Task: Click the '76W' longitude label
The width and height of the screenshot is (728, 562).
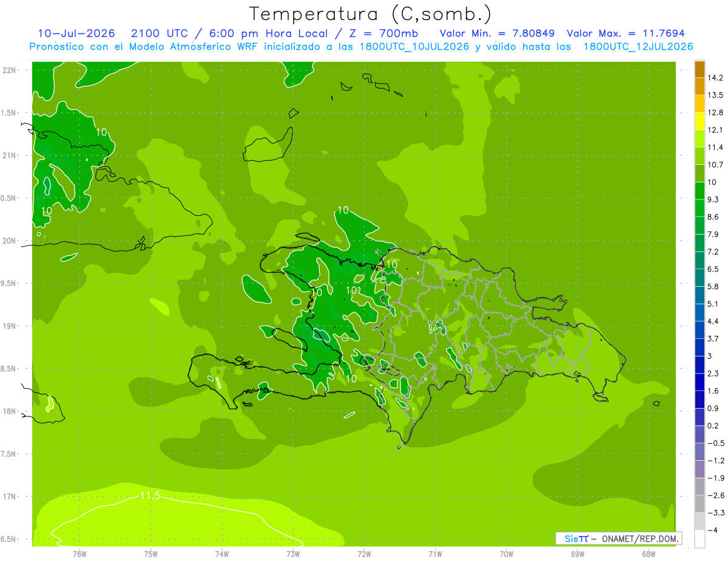Action: (79, 554)
